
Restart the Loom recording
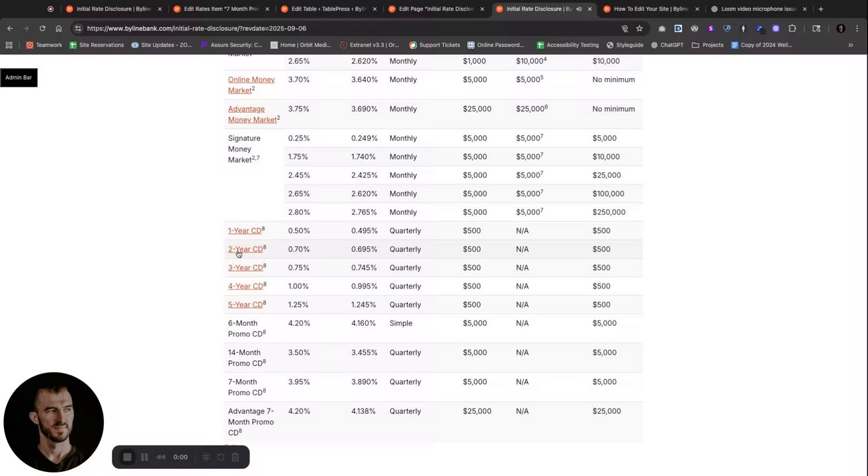point(220,457)
